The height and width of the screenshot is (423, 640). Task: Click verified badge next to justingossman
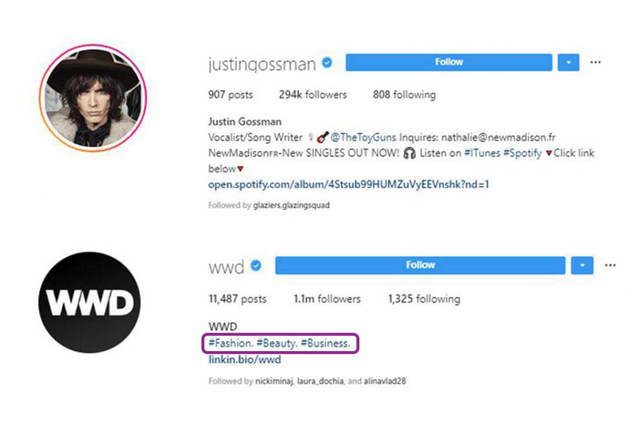(x=327, y=62)
